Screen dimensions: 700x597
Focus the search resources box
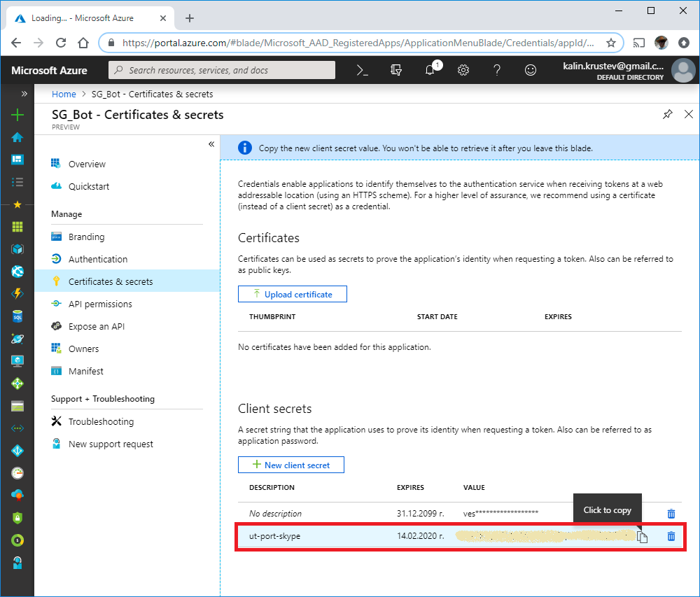point(222,70)
